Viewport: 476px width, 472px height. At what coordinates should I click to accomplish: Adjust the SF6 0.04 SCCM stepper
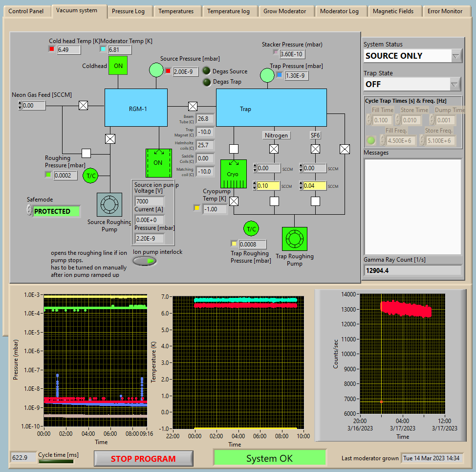[x=301, y=185]
